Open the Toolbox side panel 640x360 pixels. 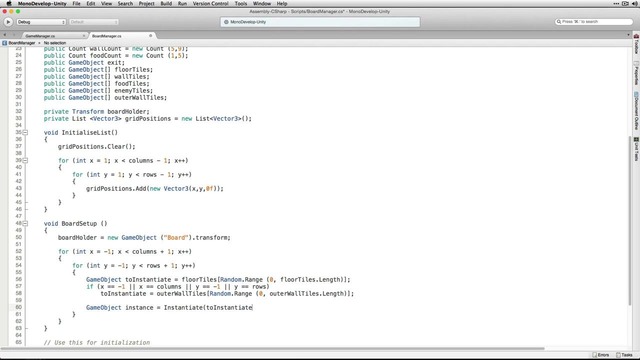636,44
